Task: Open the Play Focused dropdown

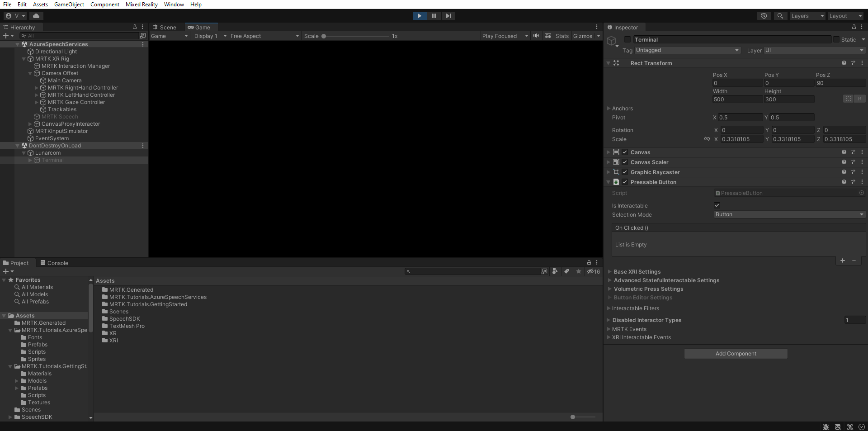Action: pyautogui.click(x=505, y=36)
